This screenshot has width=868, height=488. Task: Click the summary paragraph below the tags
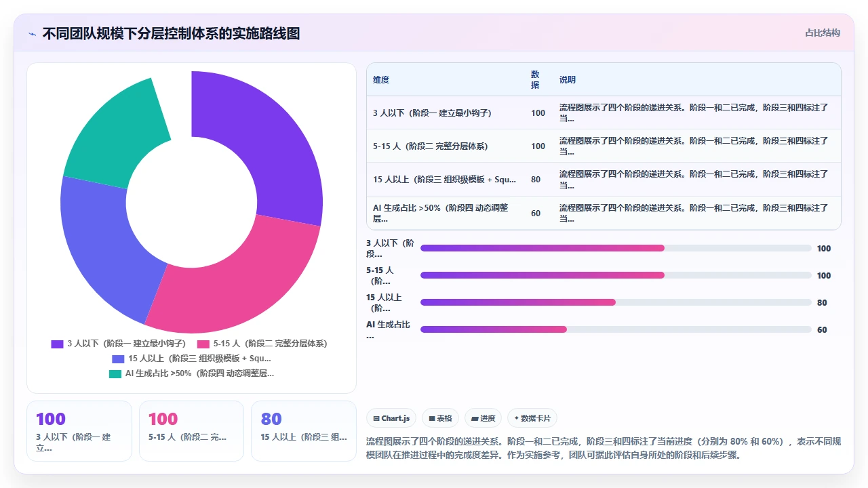point(604,448)
